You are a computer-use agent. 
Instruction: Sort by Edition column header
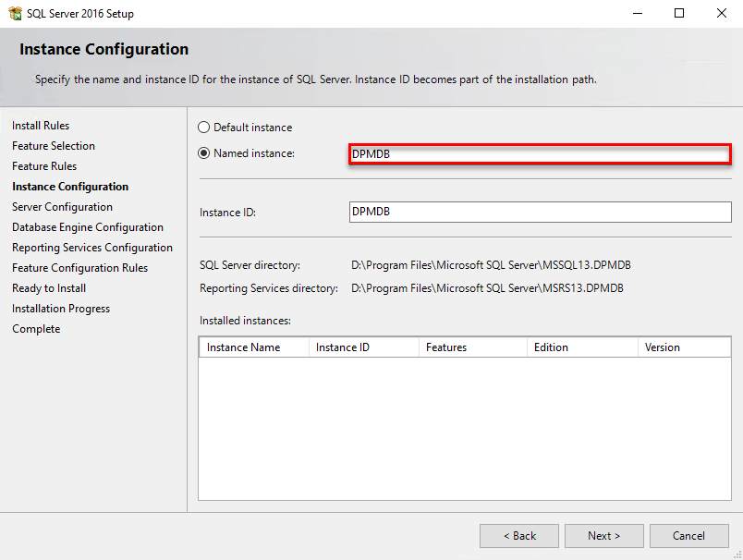coord(582,347)
